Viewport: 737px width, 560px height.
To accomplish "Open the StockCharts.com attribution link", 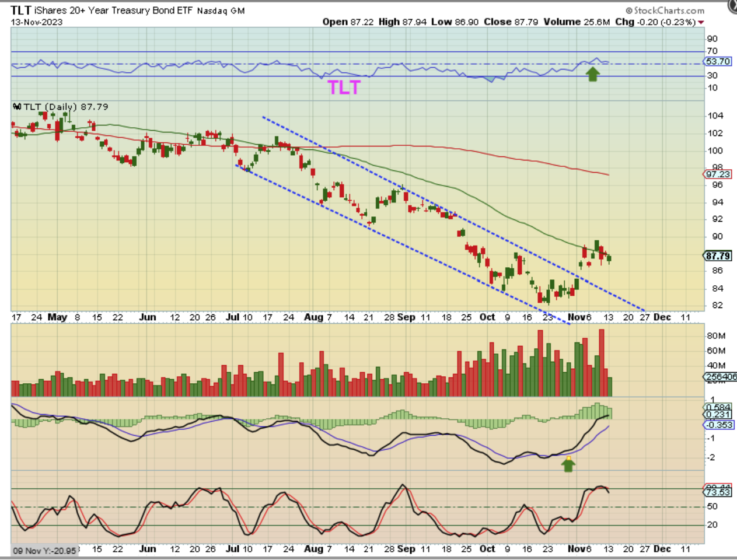I will coord(665,10).
